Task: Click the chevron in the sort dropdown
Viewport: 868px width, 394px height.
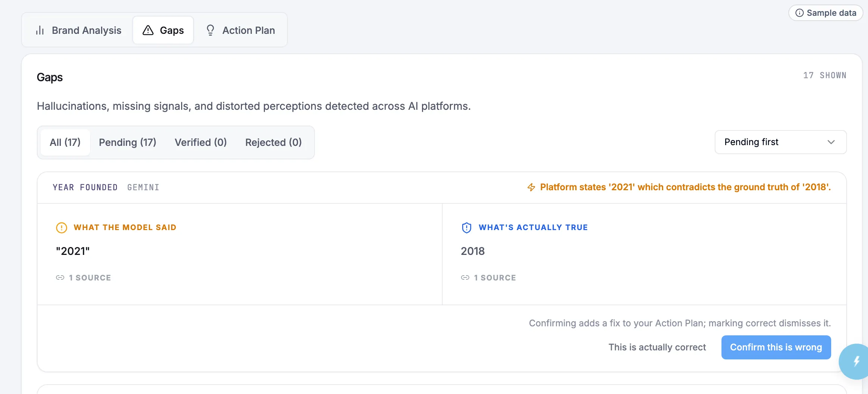Action: [x=831, y=142]
